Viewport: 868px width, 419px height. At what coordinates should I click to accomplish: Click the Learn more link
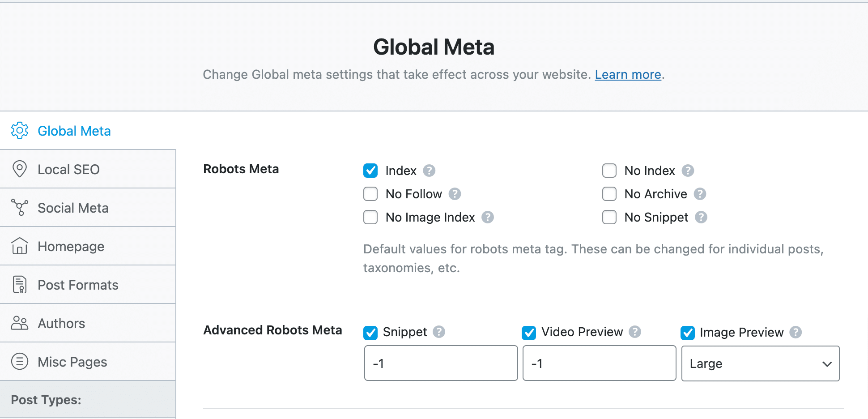[x=628, y=74]
